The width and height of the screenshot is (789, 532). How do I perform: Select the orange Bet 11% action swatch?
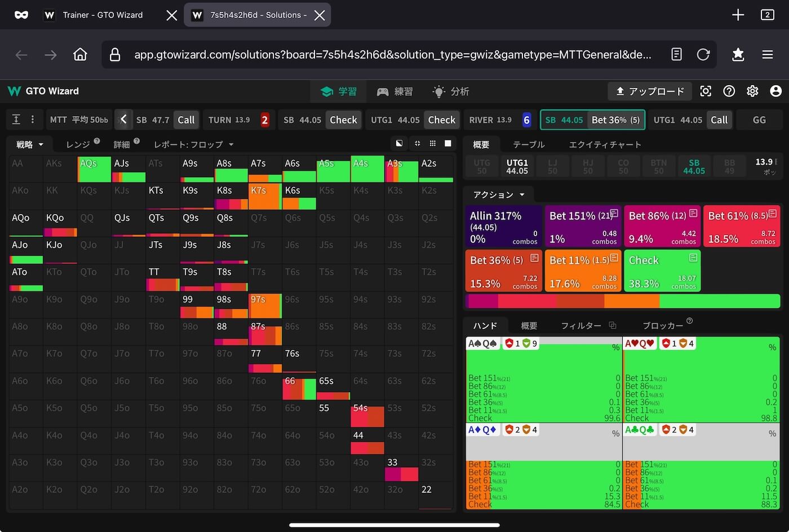click(583, 271)
